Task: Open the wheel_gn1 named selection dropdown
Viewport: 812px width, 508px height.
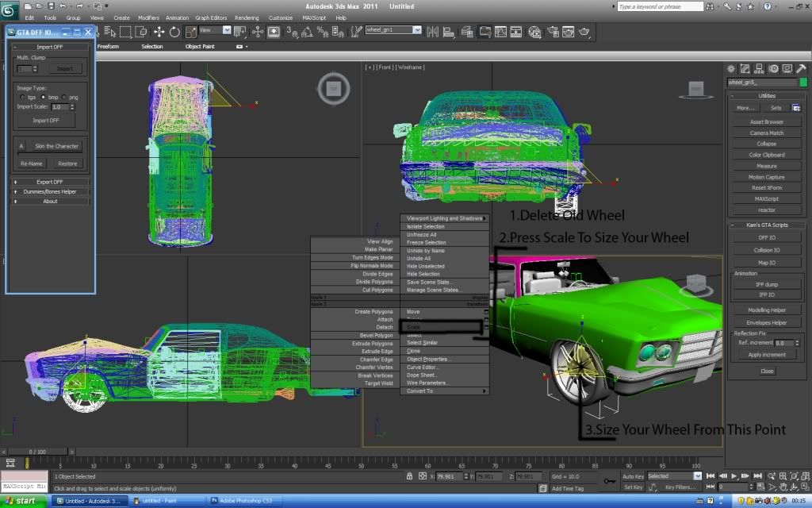Action: [x=417, y=30]
